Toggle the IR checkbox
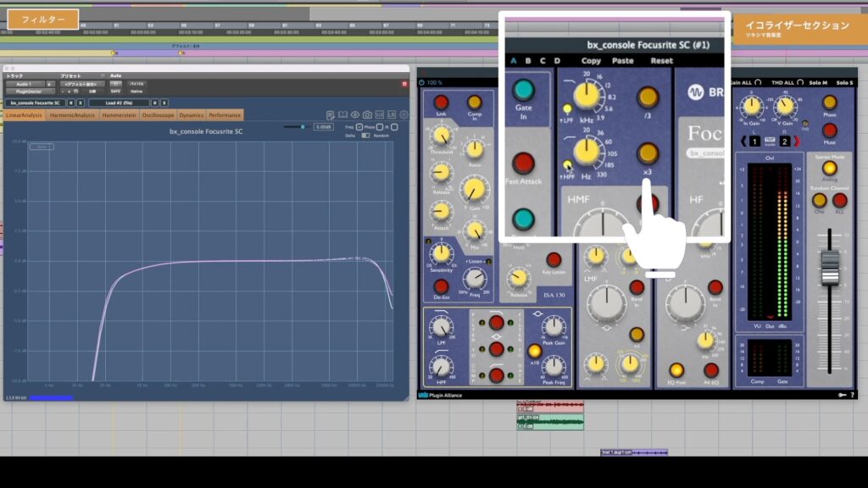The image size is (868, 488). tap(394, 127)
